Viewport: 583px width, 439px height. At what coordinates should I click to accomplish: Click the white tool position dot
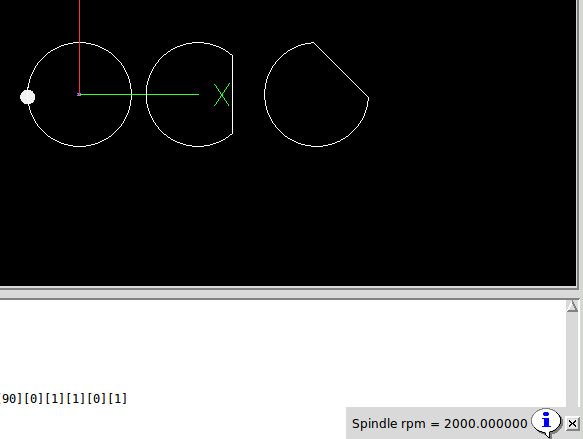[x=28, y=97]
